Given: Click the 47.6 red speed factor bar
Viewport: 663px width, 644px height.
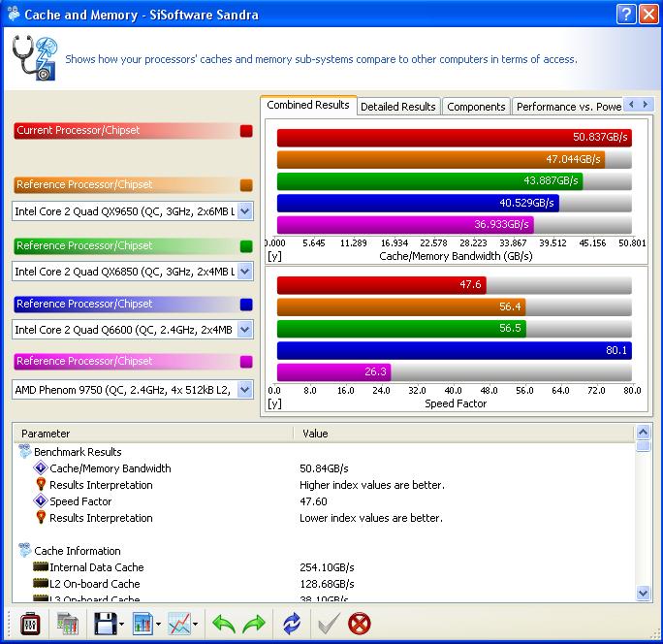Looking at the screenshot, I should [382, 285].
